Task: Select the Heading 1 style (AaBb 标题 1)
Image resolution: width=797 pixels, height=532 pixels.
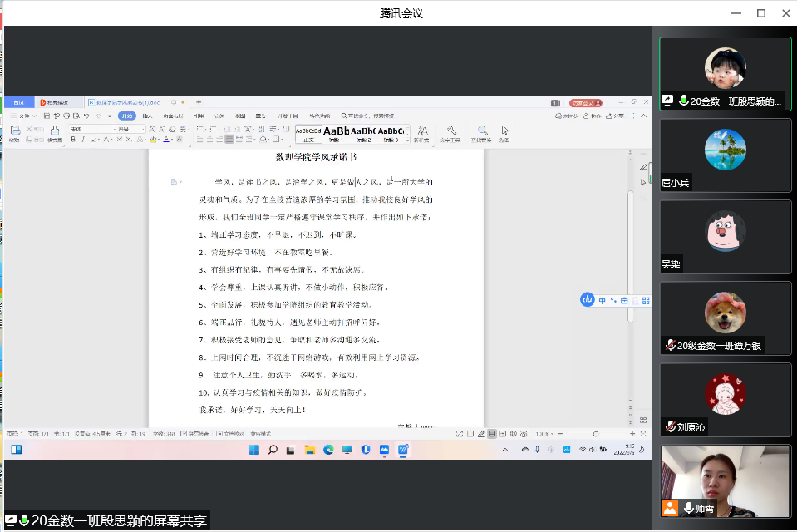Action: click(336, 133)
